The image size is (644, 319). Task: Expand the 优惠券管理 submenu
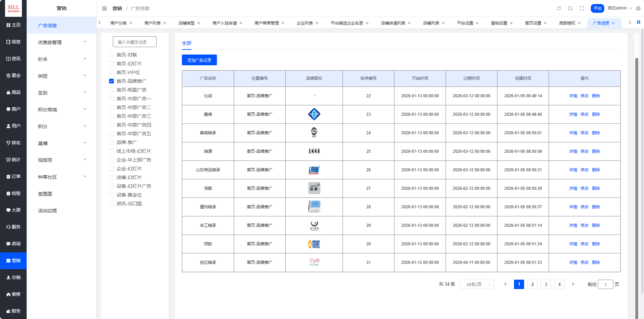point(62,42)
